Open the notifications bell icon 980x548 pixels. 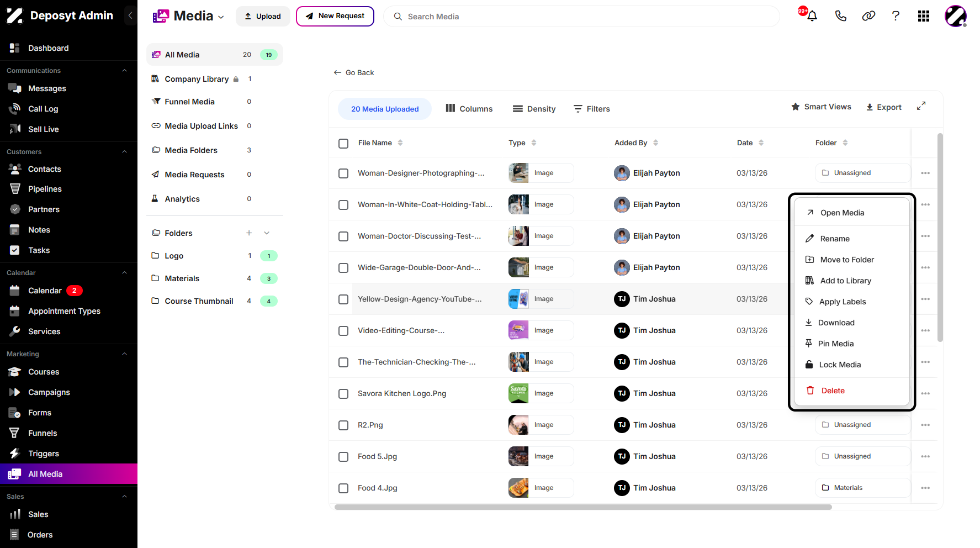pyautogui.click(x=812, y=16)
